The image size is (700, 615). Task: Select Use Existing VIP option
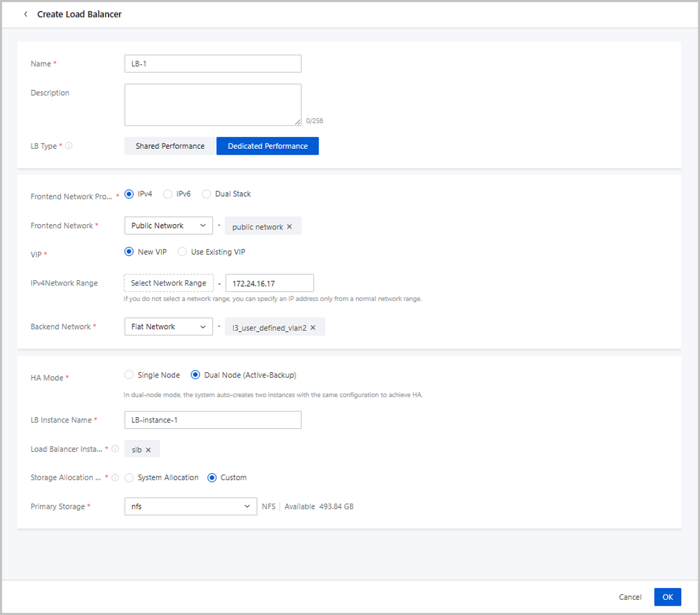click(183, 252)
